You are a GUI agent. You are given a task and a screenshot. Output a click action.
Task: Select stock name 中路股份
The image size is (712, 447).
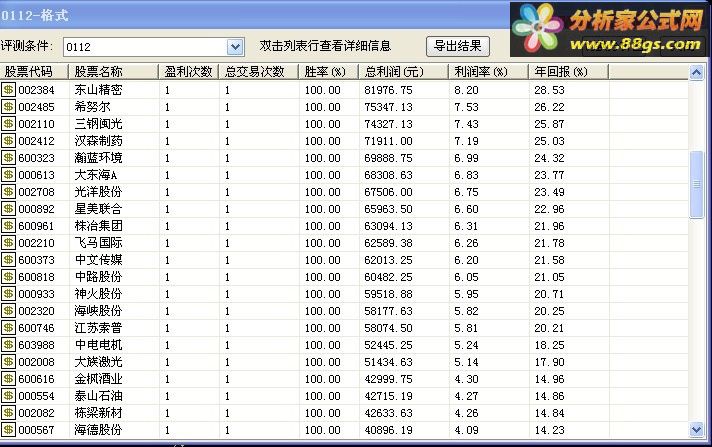click(99, 277)
